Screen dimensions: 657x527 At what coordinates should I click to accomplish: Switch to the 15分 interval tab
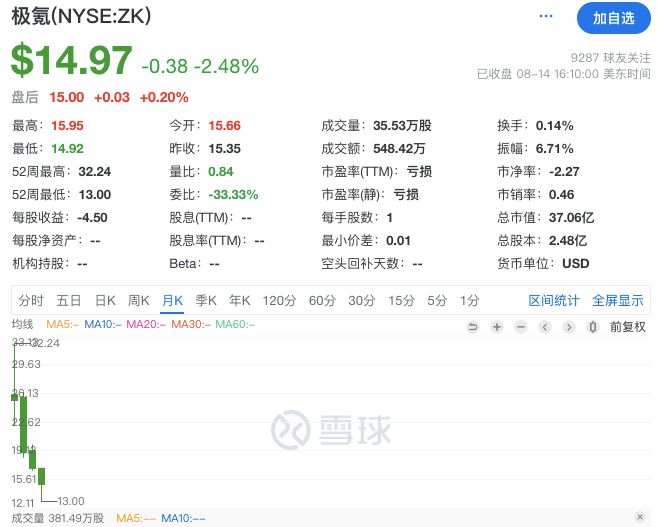click(x=401, y=300)
